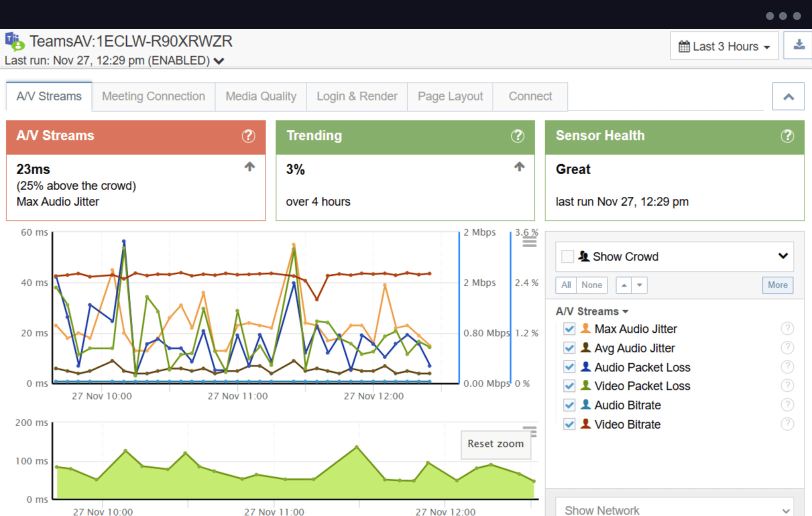Viewport: 812px width, 516px height.
Task: Click the Reset zoom button
Action: [x=495, y=444]
